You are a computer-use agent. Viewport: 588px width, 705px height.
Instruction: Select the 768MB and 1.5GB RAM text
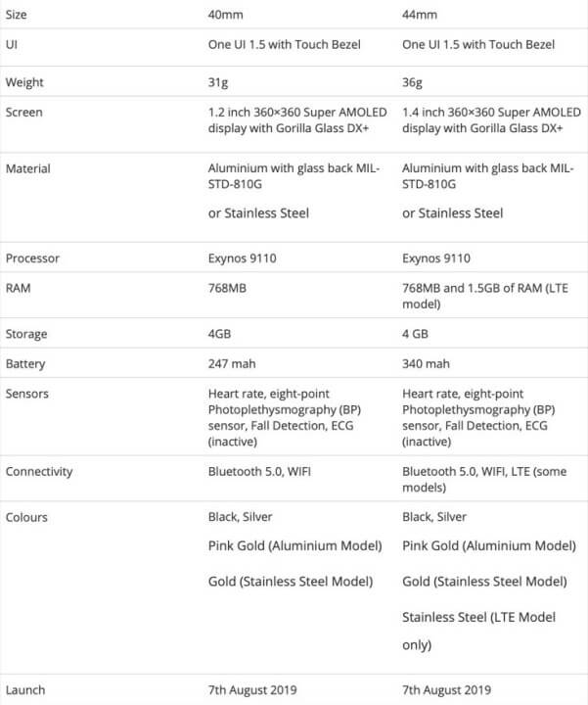click(x=486, y=297)
